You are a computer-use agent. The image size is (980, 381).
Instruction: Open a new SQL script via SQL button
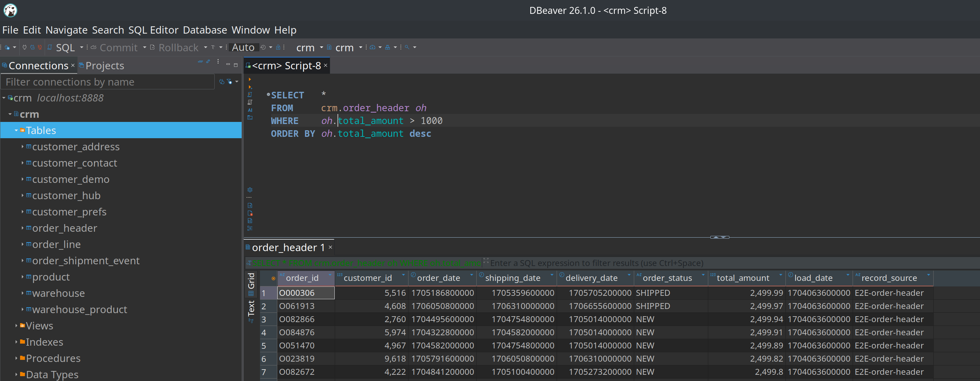62,47
